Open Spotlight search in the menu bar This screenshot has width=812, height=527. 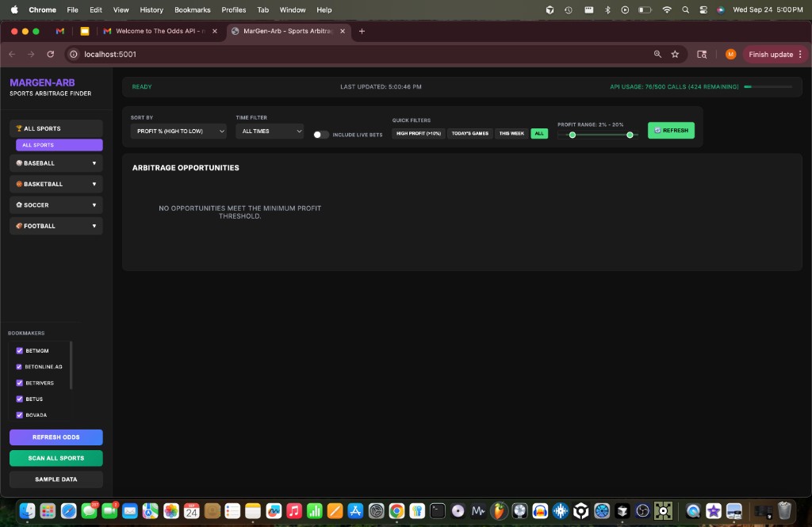coord(685,10)
